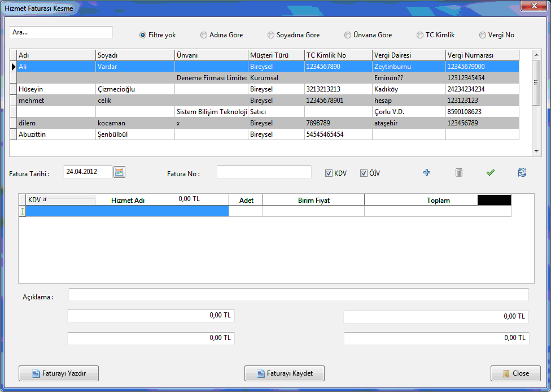Click the Zeytinburnu tax office cell
This screenshot has width=551, height=392.
pos(409,67)
